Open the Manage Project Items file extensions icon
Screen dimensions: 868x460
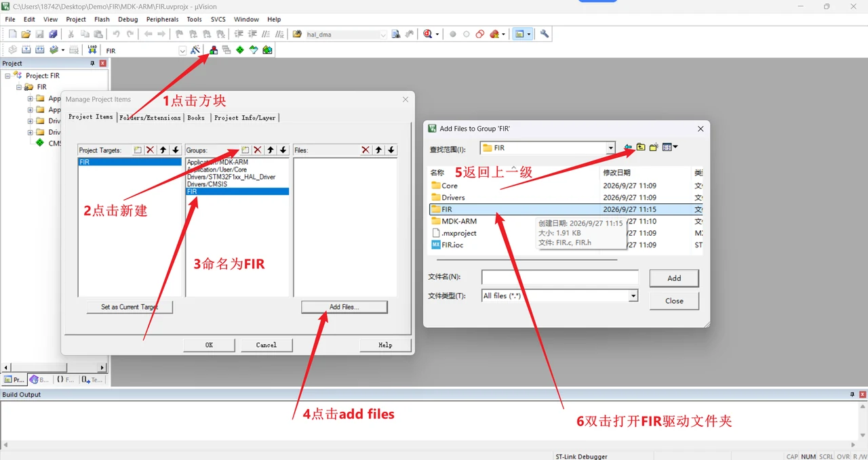214,50
